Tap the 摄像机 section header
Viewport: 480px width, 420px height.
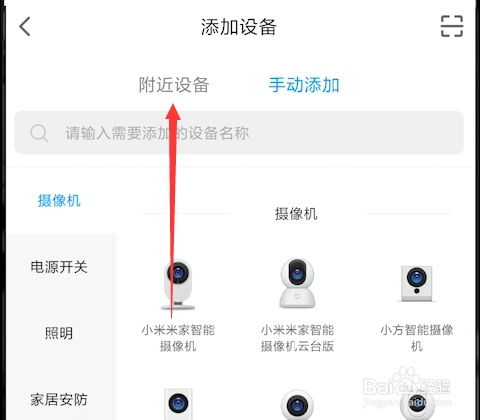click(x=296, y=214)
